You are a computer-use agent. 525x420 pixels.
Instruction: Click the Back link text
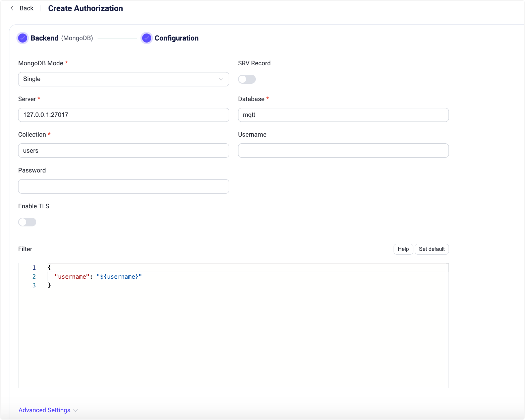point(26,8)
